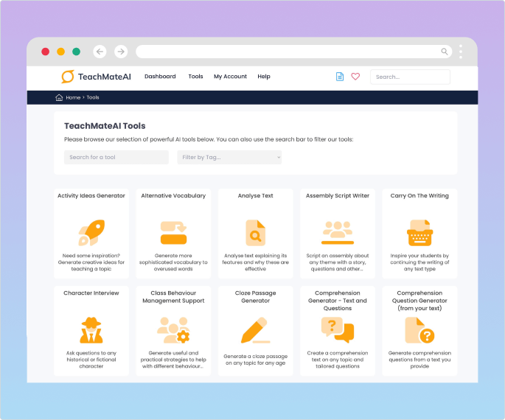Click the Home breadcrumb link
This screenshot has height=420, width=505.
click(x=73, y=97)
